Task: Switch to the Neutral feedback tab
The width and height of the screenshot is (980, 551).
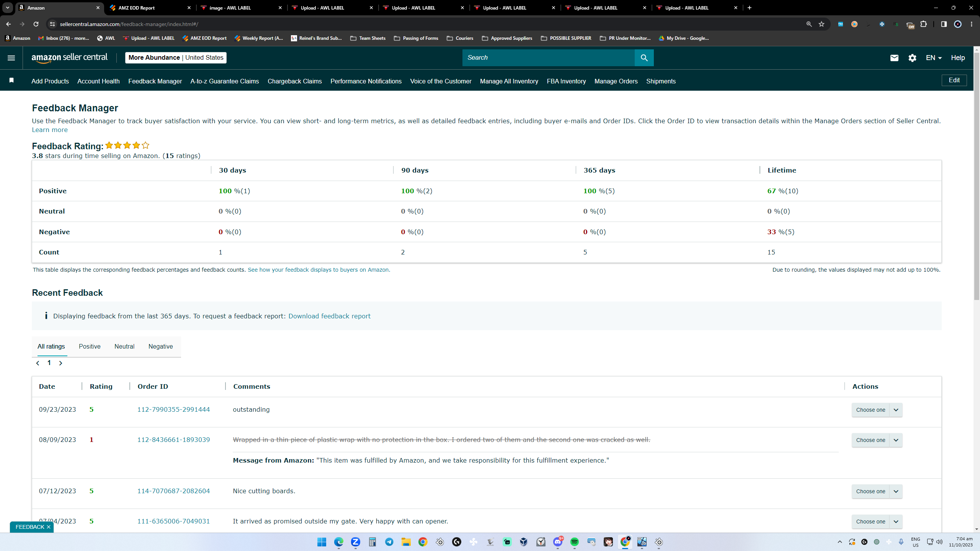Action: [x=124, y=346]
